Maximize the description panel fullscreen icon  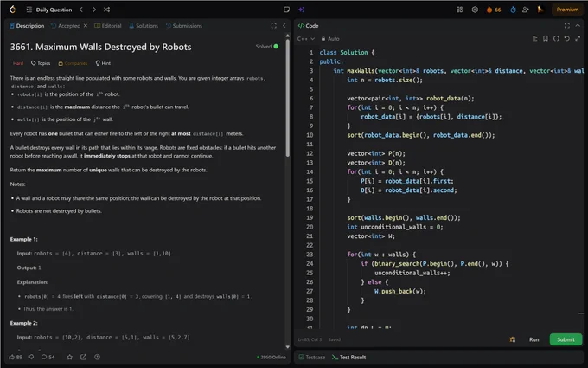[x=274, y=25]
